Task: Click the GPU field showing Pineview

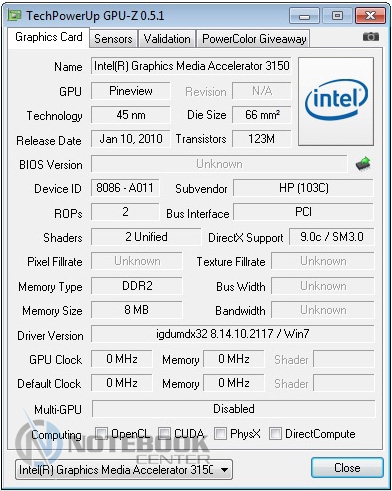Action: [x=131, y=91]
